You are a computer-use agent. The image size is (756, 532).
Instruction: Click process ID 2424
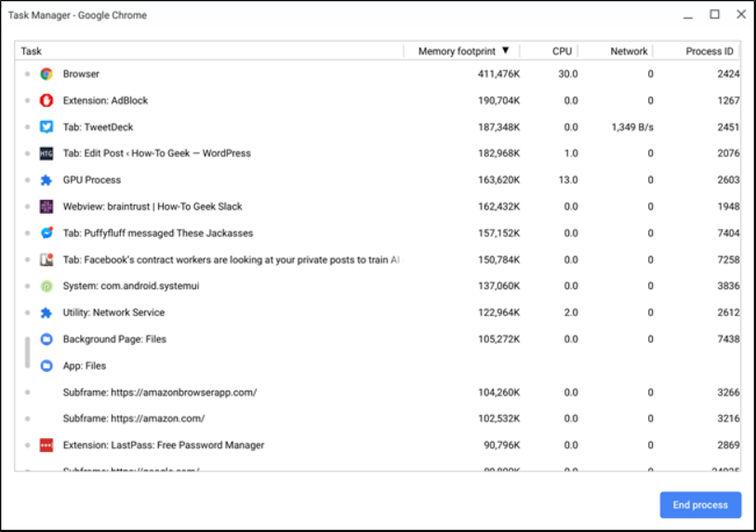point(728,73)
